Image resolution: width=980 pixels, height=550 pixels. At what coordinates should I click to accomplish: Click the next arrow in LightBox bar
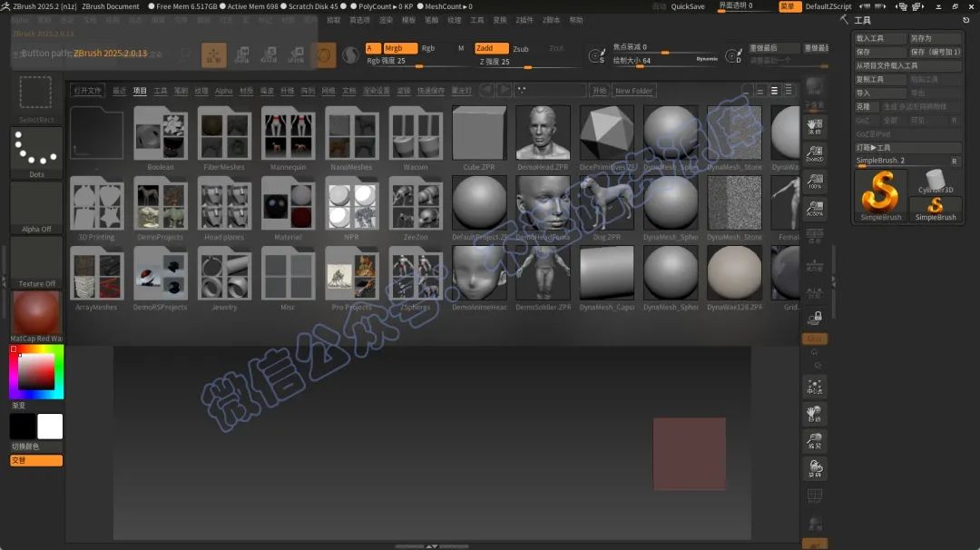[x=504, y=90]
